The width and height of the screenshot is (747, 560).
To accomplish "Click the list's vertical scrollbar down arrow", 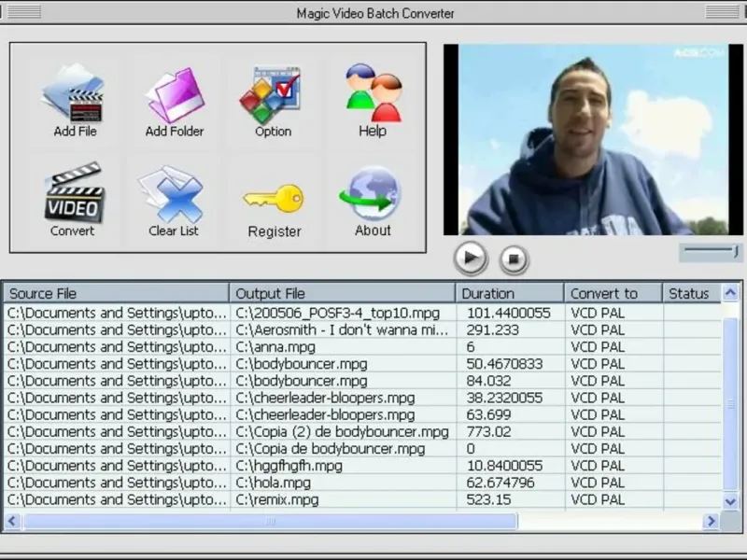I will click(731, 501).
